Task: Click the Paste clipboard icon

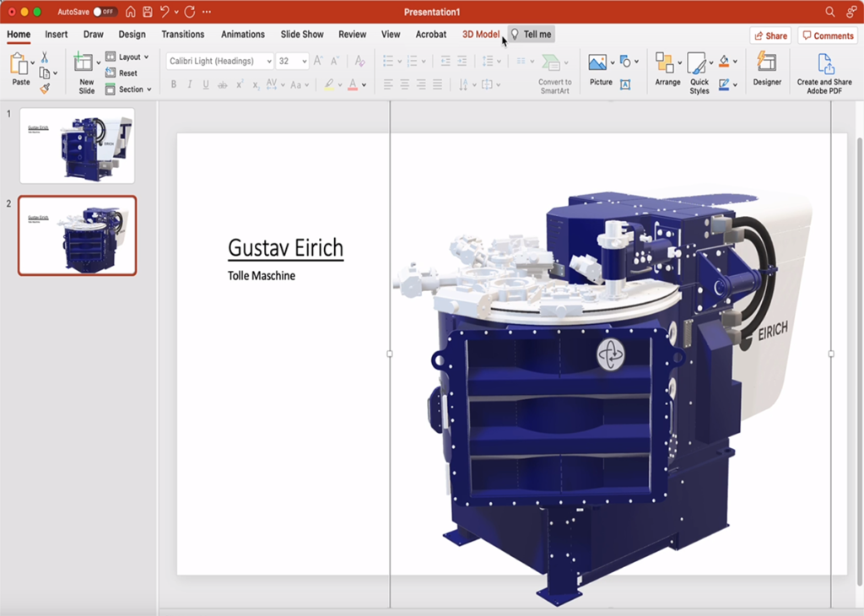Action: coord(19,64)
